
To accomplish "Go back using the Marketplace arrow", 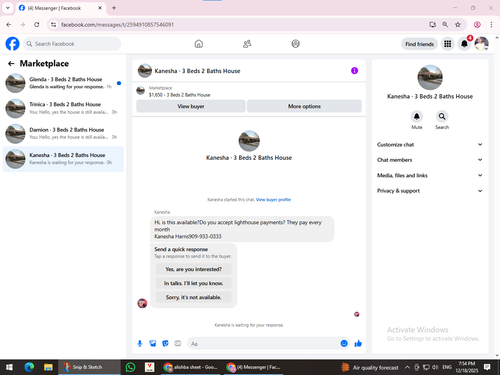I will pos(11,63).
